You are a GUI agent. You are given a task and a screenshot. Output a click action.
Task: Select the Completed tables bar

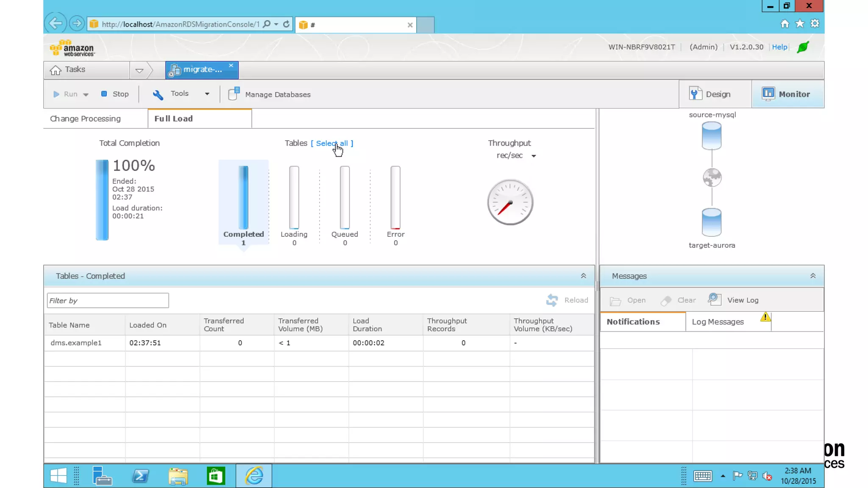coord(243,197)
